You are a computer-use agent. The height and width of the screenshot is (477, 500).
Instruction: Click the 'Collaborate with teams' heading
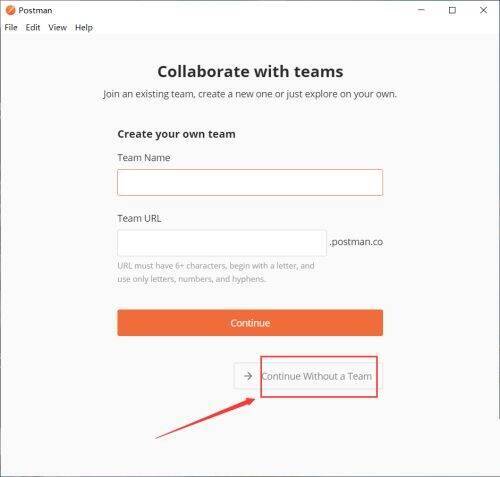pos(250,72)
